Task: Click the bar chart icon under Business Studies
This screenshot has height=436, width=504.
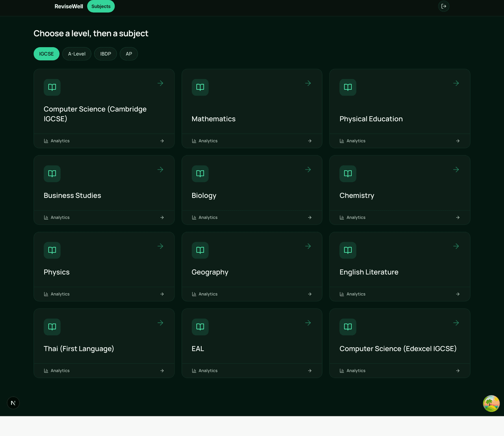Action: click(46, 218)
